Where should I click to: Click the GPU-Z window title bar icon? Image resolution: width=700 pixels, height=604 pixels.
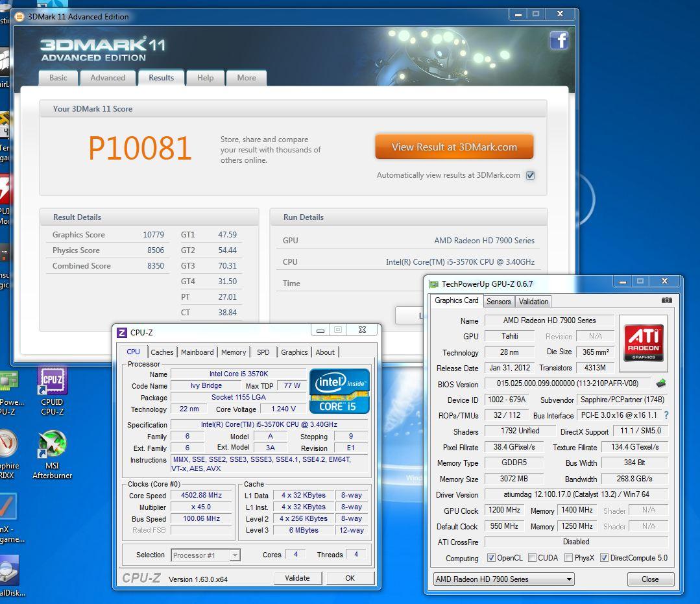point(433,284)
